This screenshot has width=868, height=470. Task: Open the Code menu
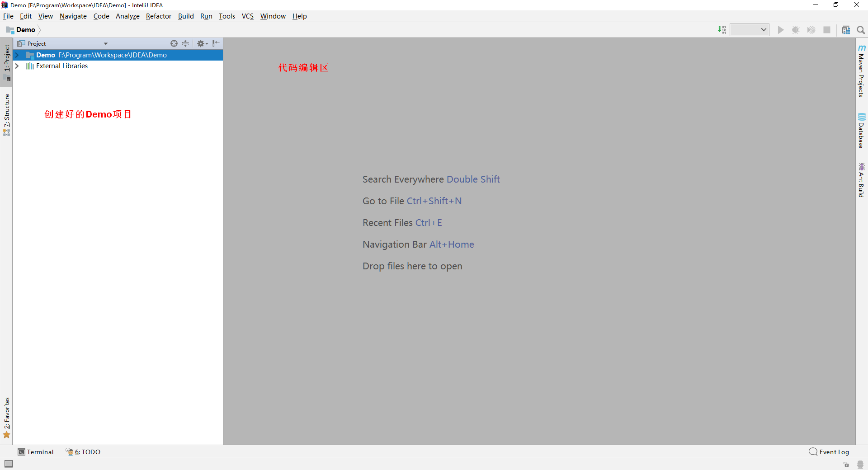point(101,16)
